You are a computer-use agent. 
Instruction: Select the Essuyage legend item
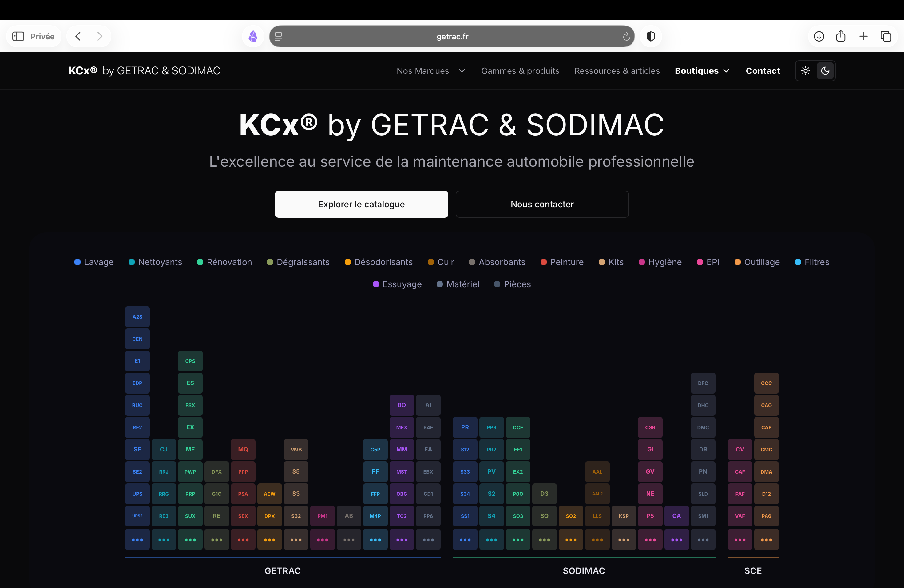click(x=397, y=284)
